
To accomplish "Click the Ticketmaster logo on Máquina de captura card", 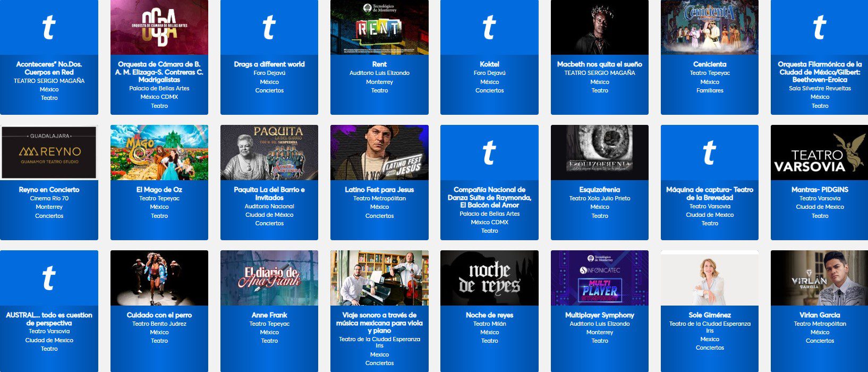I will coord(710,153).
